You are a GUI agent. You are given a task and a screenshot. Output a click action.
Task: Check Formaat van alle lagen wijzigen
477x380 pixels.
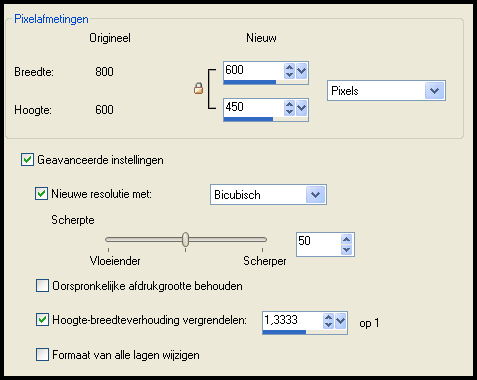pos(42,354)
